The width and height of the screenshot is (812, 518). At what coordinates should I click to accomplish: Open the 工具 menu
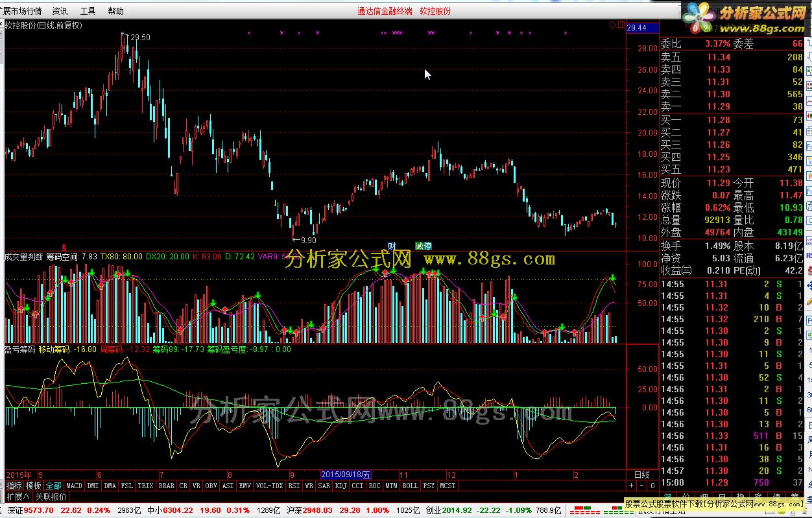coord(88,11)
